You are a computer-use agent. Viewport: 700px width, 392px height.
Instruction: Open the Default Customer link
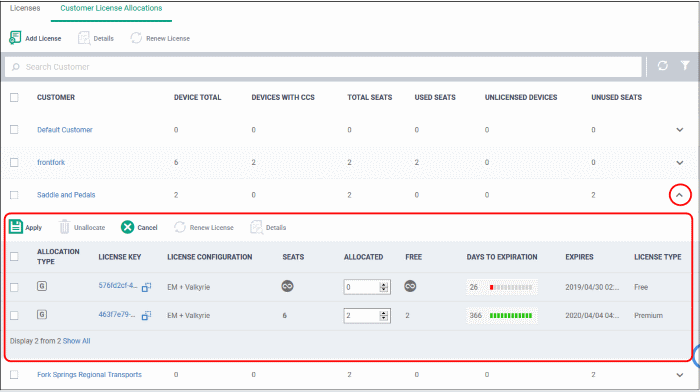(x=65, y=130)
